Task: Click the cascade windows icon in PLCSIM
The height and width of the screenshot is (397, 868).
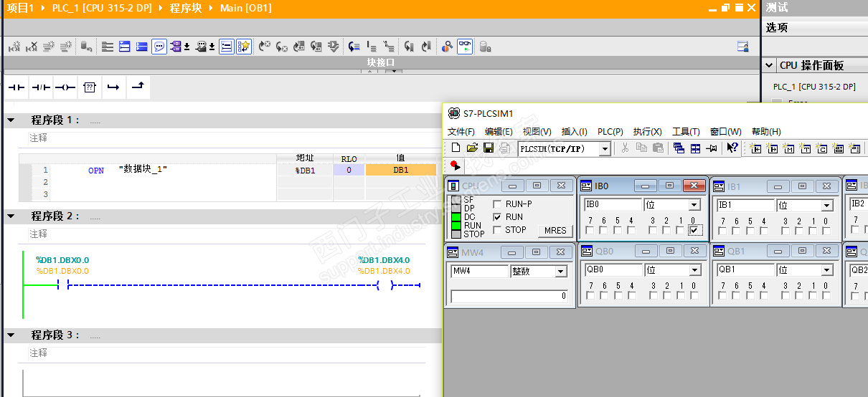Action: (679, 148)
